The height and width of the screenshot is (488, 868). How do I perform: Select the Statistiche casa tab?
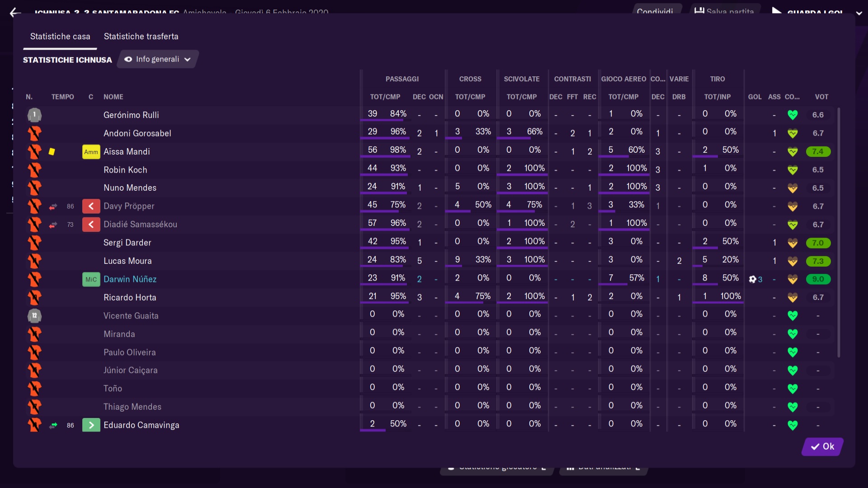pos(60,37)
